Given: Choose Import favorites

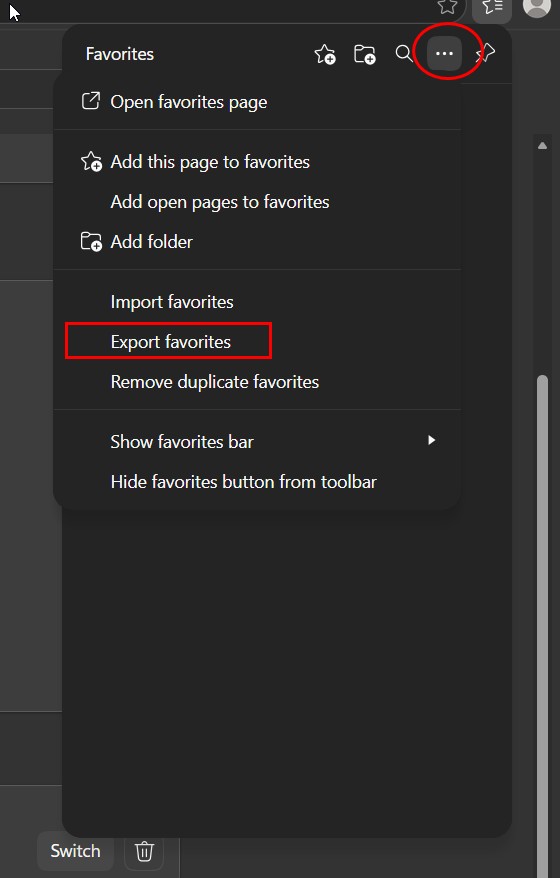Looking at the screenshot, I should pos(257,302).
